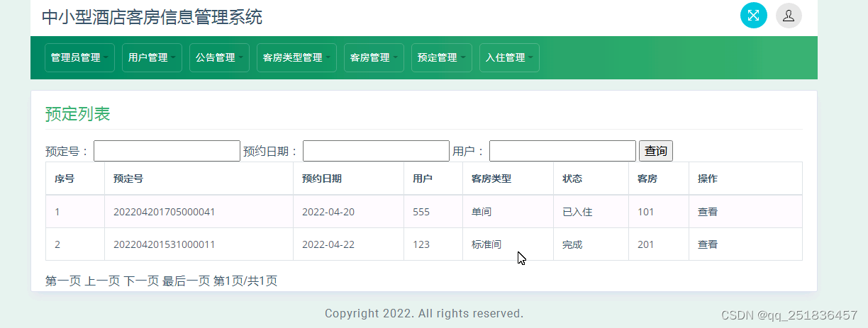This screenshot has height=328, width=868.
Task: Click the Copyright 2022 footer text
Action: pyautogui.click(x=424, y=313)
